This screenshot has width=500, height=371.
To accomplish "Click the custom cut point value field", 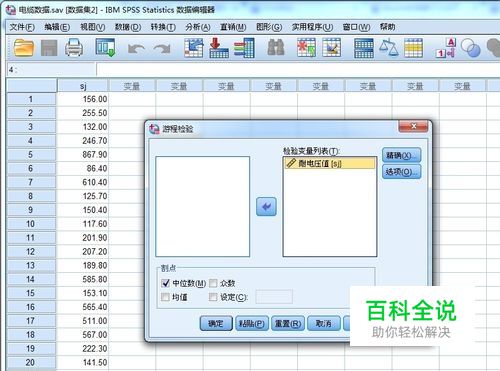I will pos(274,297).
